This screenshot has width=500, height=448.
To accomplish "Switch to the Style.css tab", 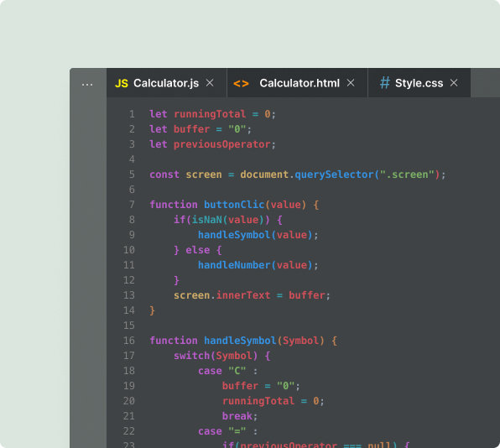I will tap(419, 83).
